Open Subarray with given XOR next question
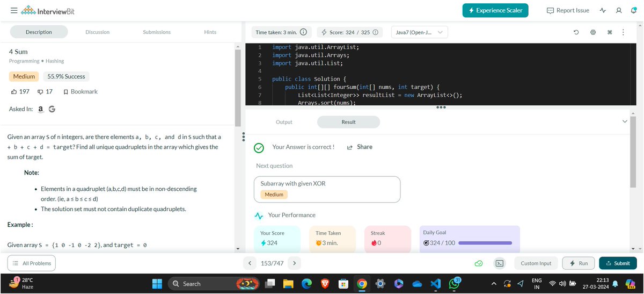Image resolution: width=644 pixels, height=294 pixels. point(328,189)
